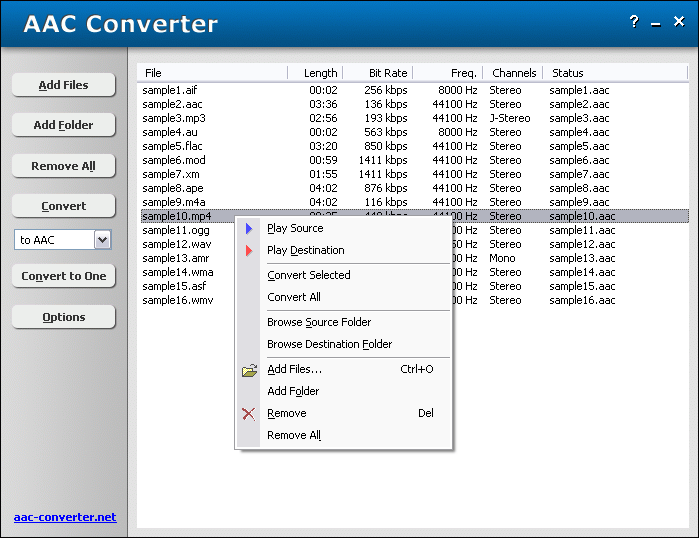Click the 03:36 length cell
699x538 pixels.
[323, 104]
